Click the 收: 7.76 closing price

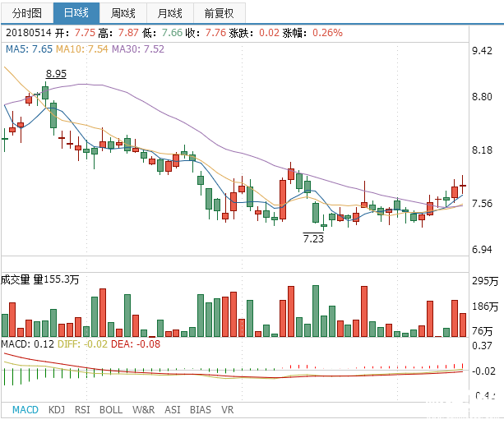206,33
